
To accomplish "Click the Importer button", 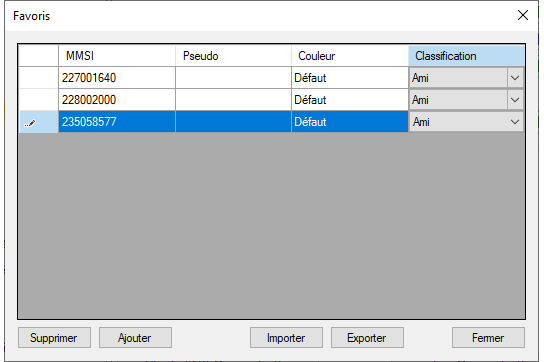I will click(x=286, y=337).
